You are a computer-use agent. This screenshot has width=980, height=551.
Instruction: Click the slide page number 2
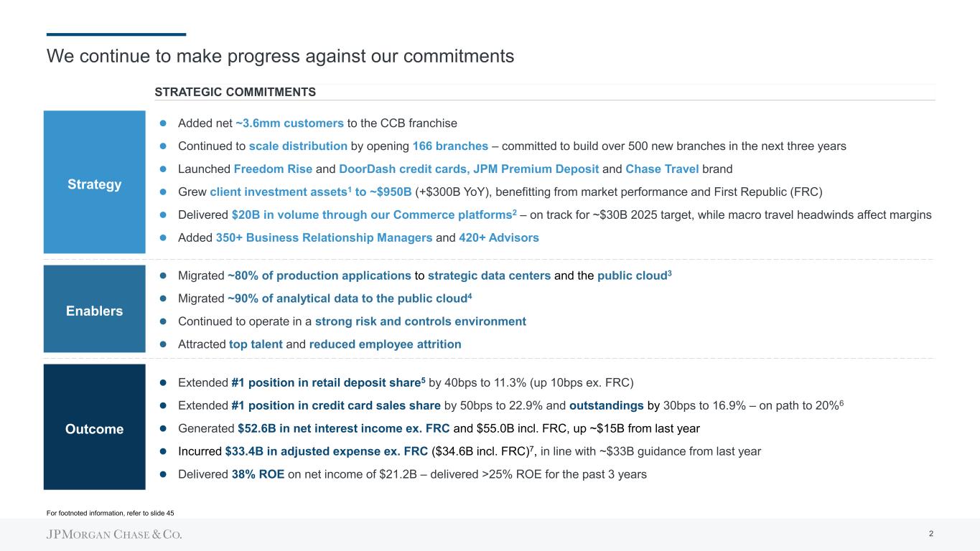pos(930,534)
